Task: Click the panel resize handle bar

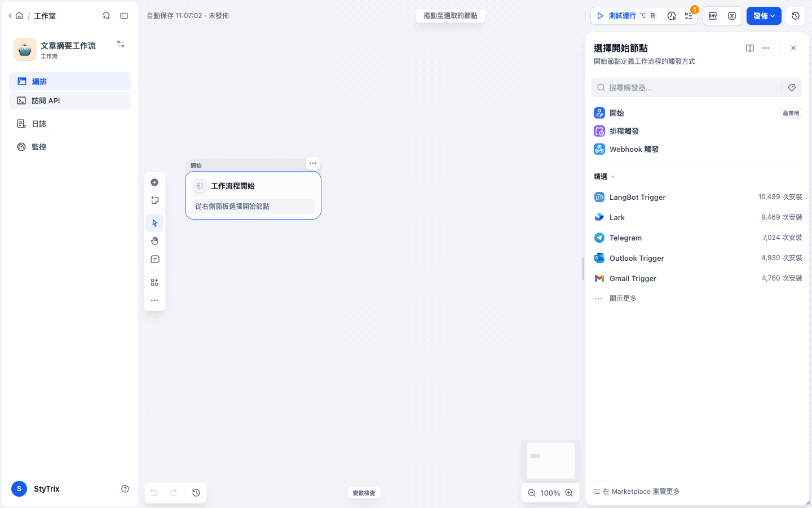Action: pos(582,269)
